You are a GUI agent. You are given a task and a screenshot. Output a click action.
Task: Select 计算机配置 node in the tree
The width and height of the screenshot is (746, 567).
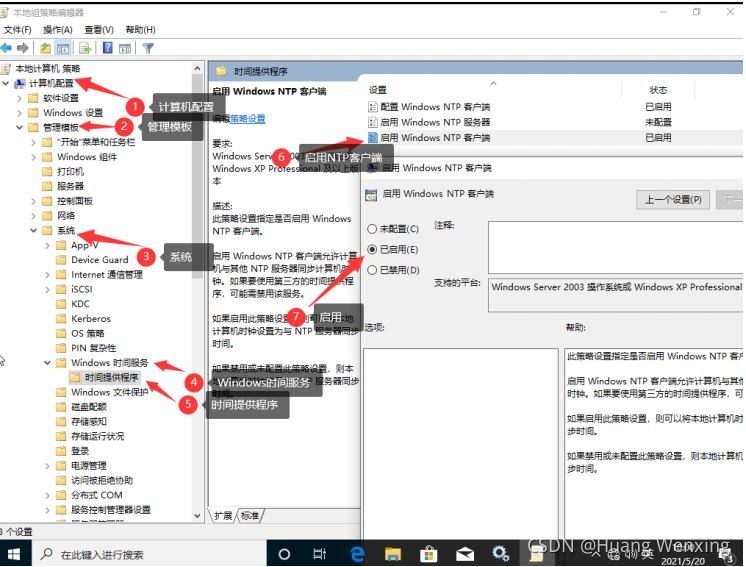tap(51, 83)
